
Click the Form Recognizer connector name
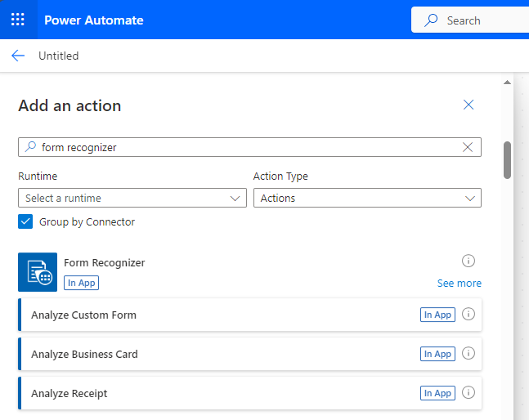pyautogui.click(x=105, y=262)
